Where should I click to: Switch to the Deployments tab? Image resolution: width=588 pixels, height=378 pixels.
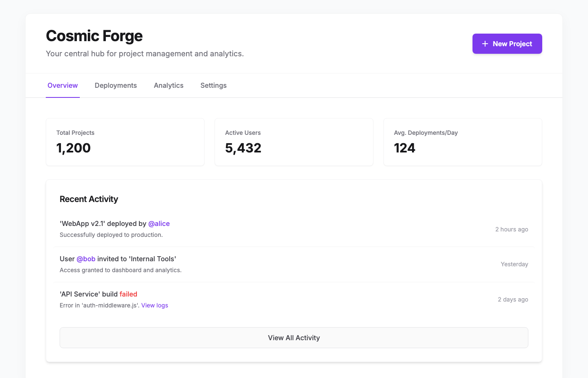(115, 85)
